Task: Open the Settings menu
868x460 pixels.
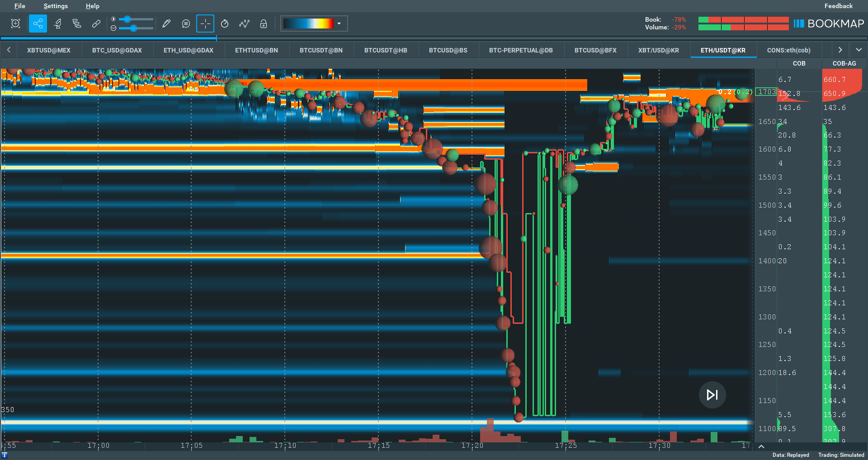Action: coord(56,6)
